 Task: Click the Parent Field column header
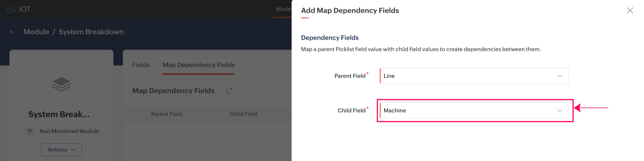click(167, 114)
